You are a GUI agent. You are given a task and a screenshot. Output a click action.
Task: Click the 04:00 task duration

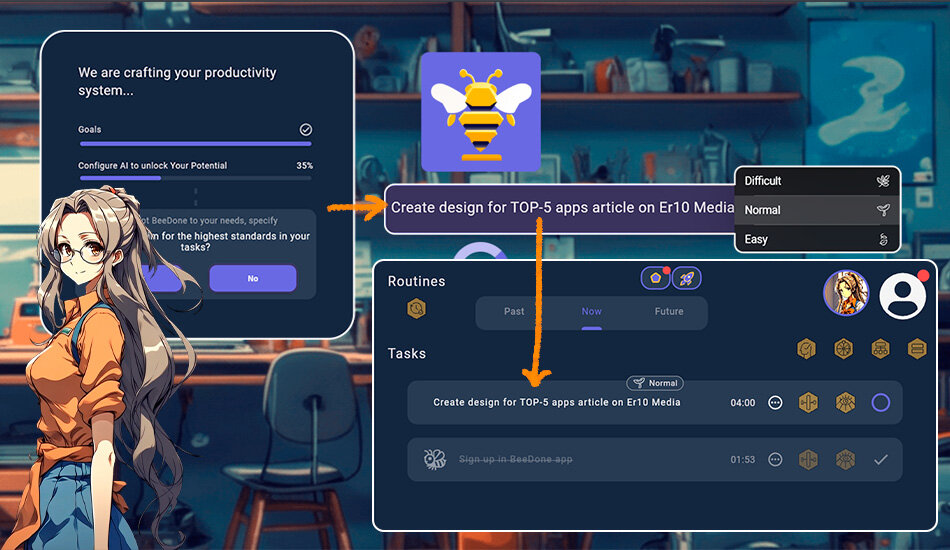743,403
